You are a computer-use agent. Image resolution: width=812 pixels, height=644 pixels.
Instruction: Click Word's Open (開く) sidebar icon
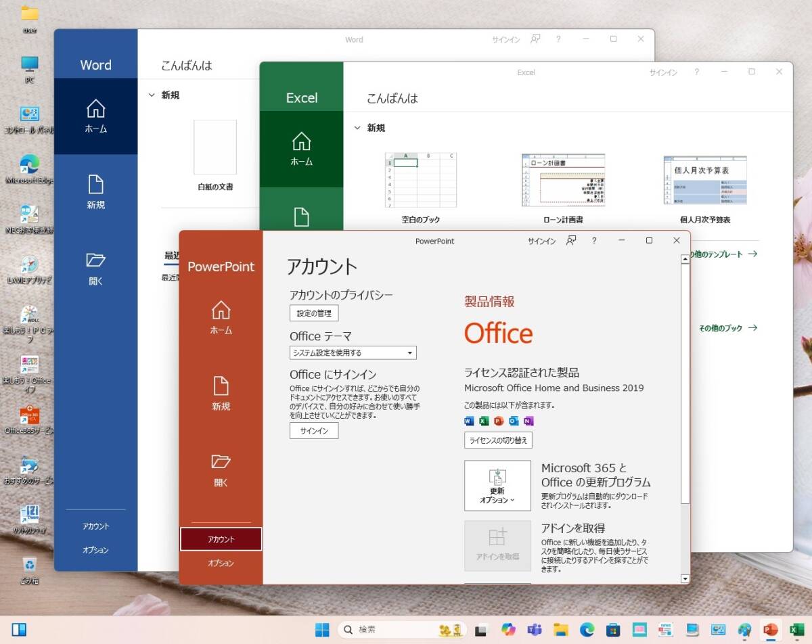tap(95, 269)
